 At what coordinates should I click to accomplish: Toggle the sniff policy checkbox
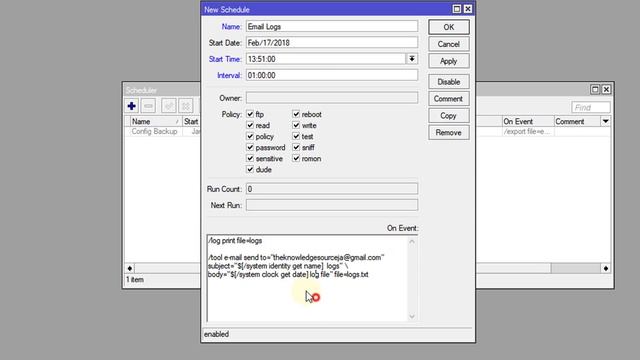click(x=296, y=147)
